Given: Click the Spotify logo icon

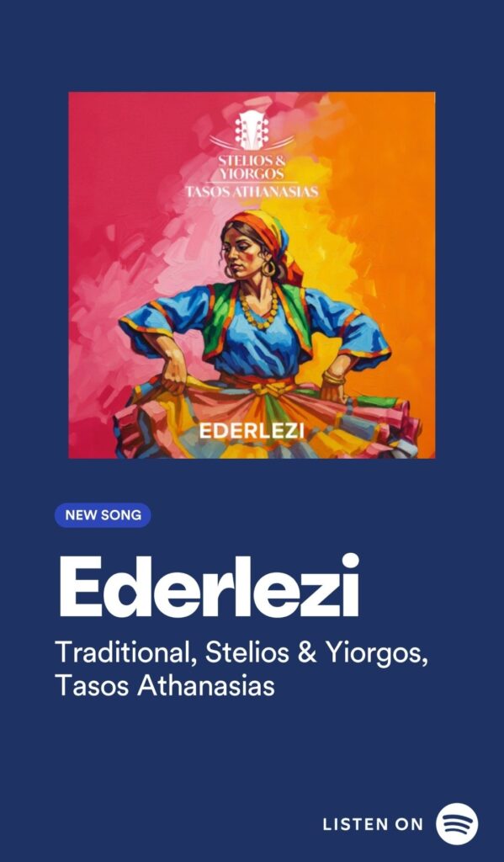Looking at the screenshot, I should pos(457,823).
